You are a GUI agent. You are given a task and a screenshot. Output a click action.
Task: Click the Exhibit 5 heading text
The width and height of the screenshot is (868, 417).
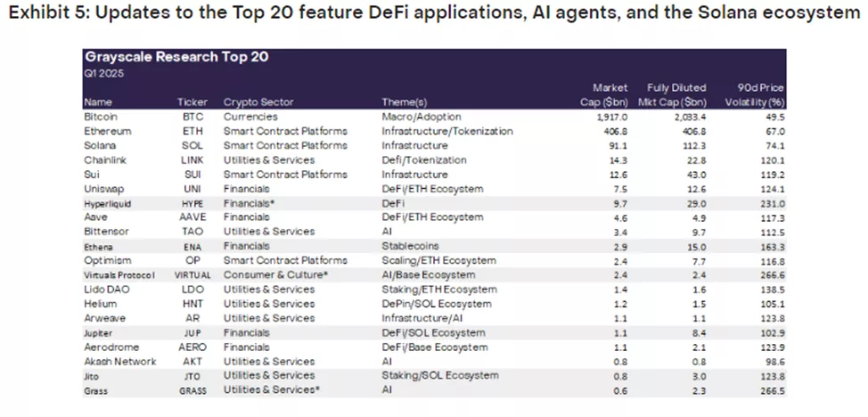435,14
